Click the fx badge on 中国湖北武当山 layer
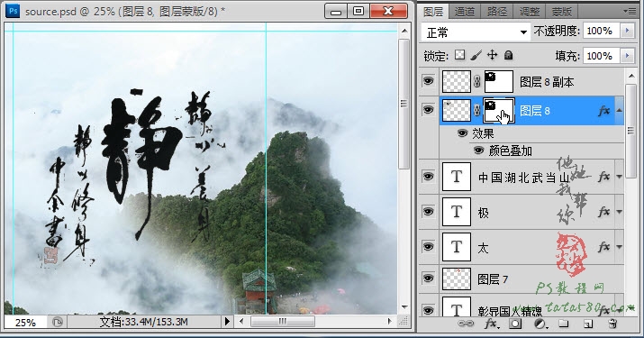 coord(603,177)
